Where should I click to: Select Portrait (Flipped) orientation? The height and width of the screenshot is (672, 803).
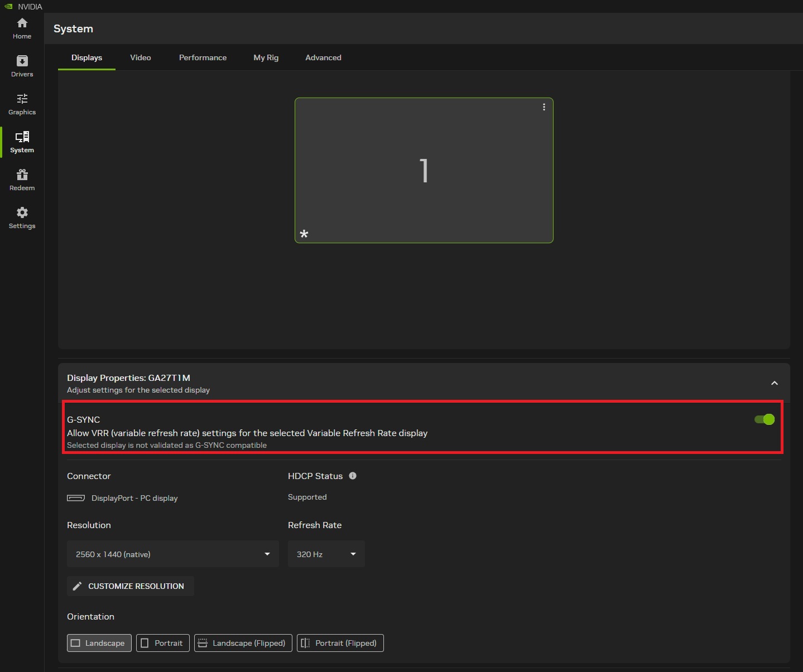click(340, 643)
